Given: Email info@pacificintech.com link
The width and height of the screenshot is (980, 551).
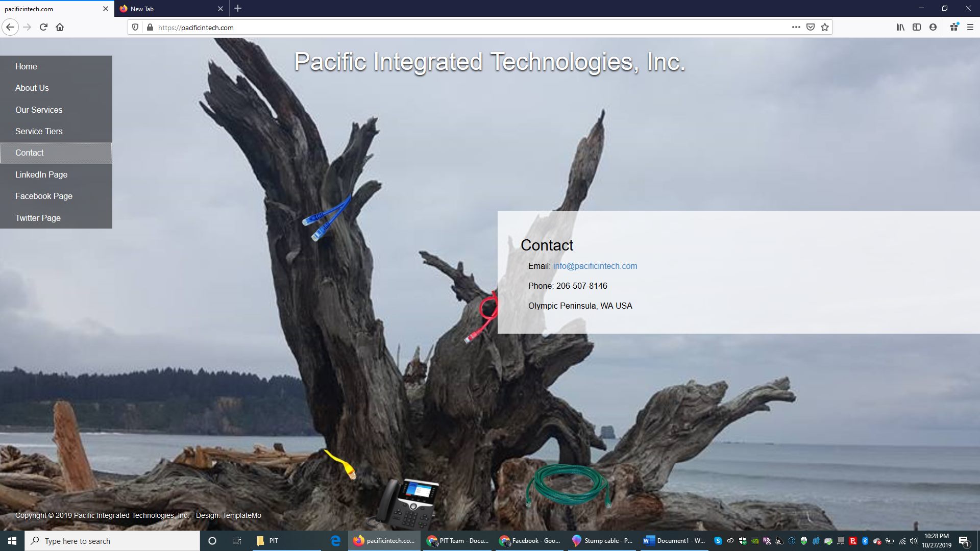Looking at the screenshot, I should pyautogui.click(x=595, y=266).
